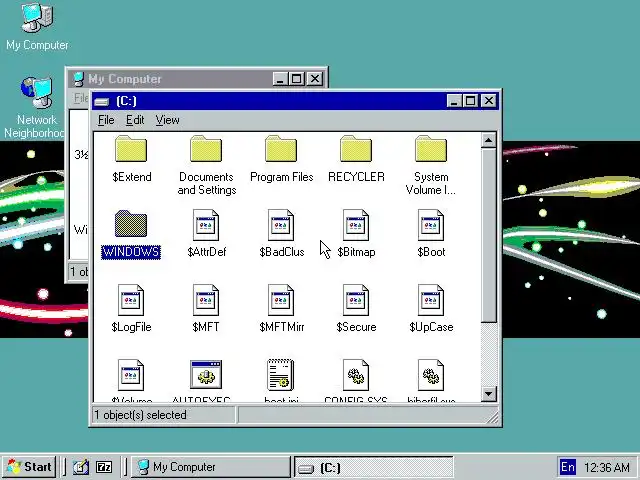The width and height of the screenshot is (640, 480).
Task: Select the $MFTMirr file icon
Action: pyautogui.click(x=281, y=300)
